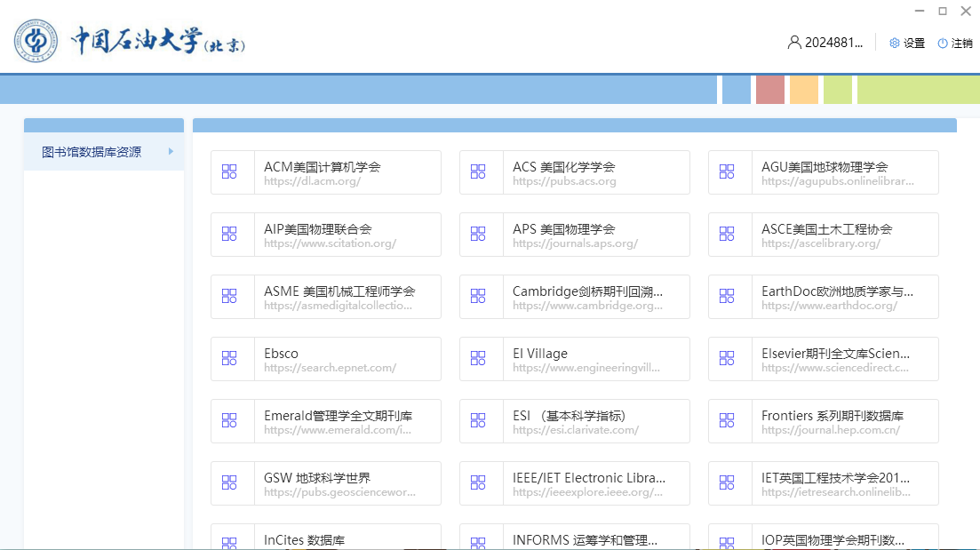Select 图书馆数据库资源 in the sidebar
The height and width of the screenshot is (550, 980).
pyautogui.click(x=92, y=152)
